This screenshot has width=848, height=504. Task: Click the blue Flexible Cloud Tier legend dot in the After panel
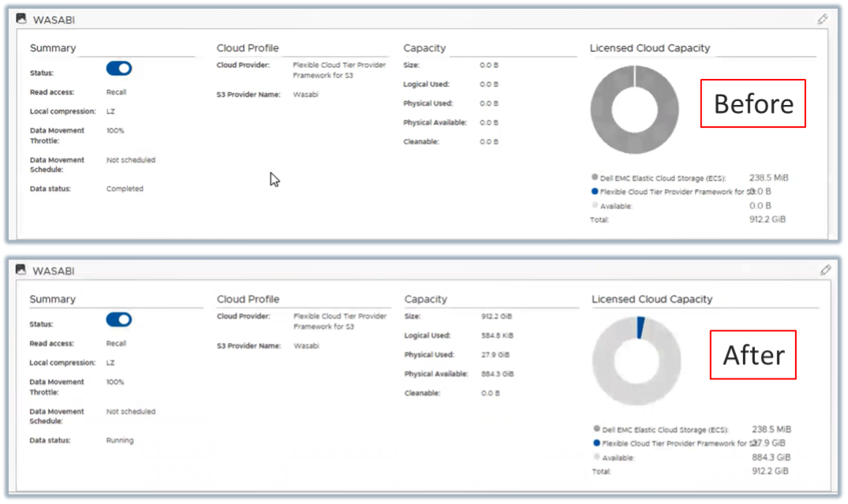[x=595, y=443]
